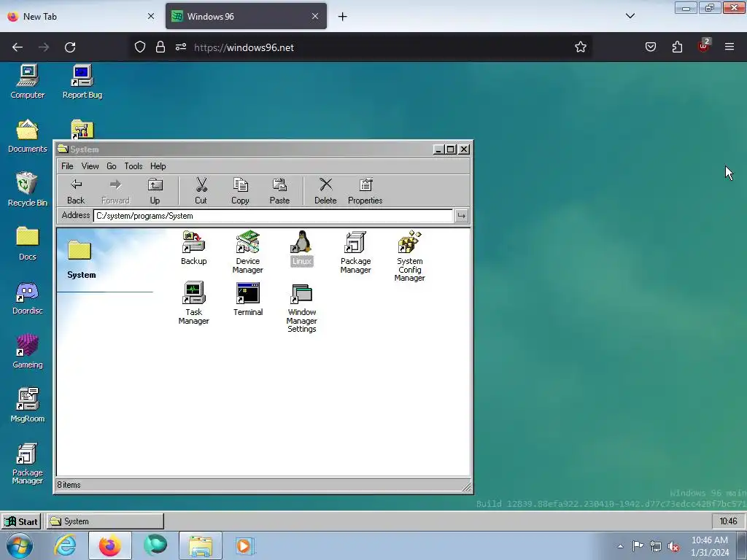Click the Copy toolbar button

(x=240, y=191)
